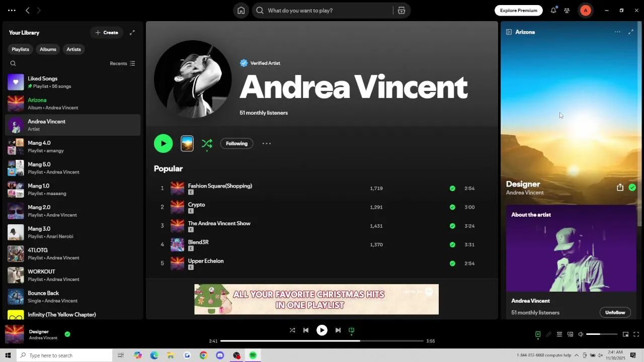
Task: Open the Recents sort dropdown
Action: (x=122, y=63)
